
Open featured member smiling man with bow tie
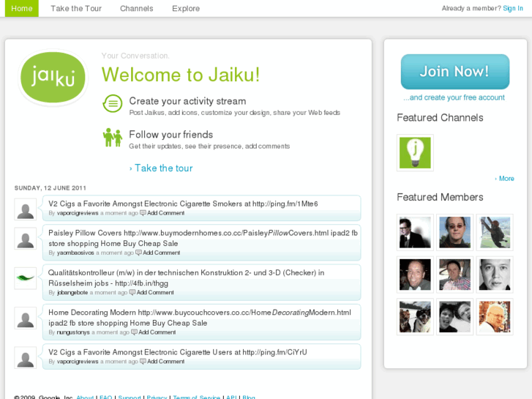tap(415, 275)
